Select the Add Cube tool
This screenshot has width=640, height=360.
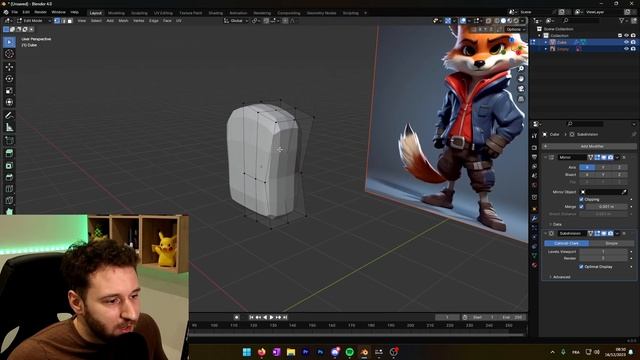[9, 141]
